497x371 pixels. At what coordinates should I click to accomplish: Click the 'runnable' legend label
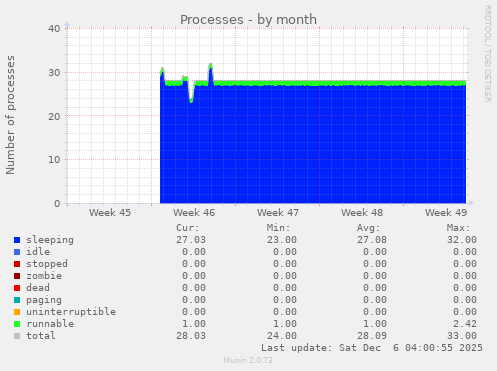[50, 324]
